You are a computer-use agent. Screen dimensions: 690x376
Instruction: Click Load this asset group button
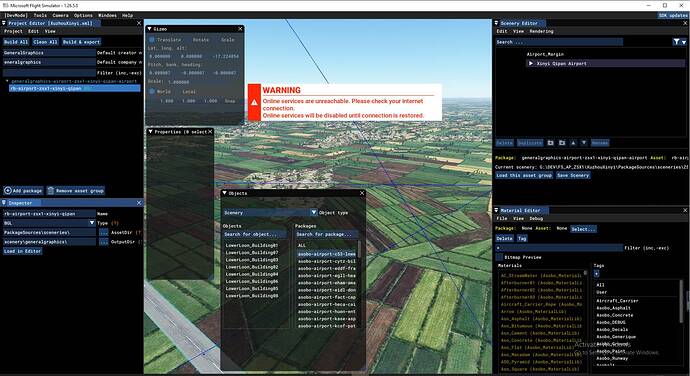[524, 175]
